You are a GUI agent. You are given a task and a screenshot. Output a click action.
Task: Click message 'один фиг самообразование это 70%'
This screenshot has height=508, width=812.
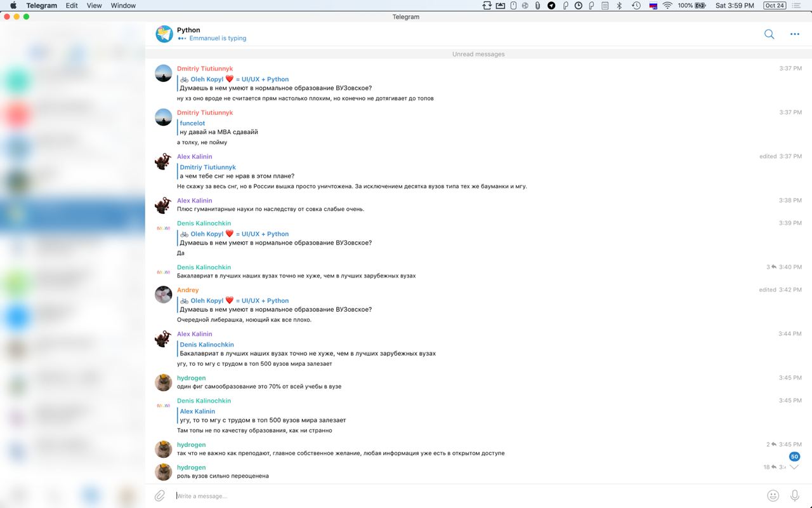click(259, 386)
